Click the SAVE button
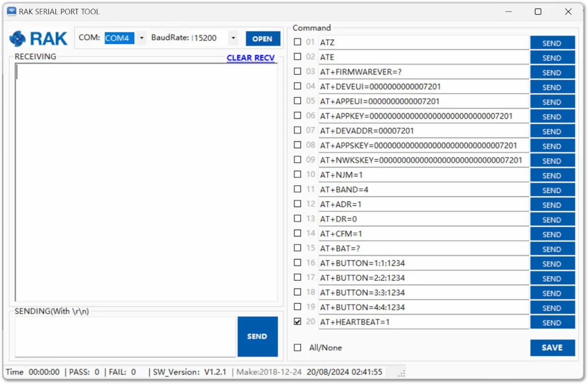 [552, 348]
